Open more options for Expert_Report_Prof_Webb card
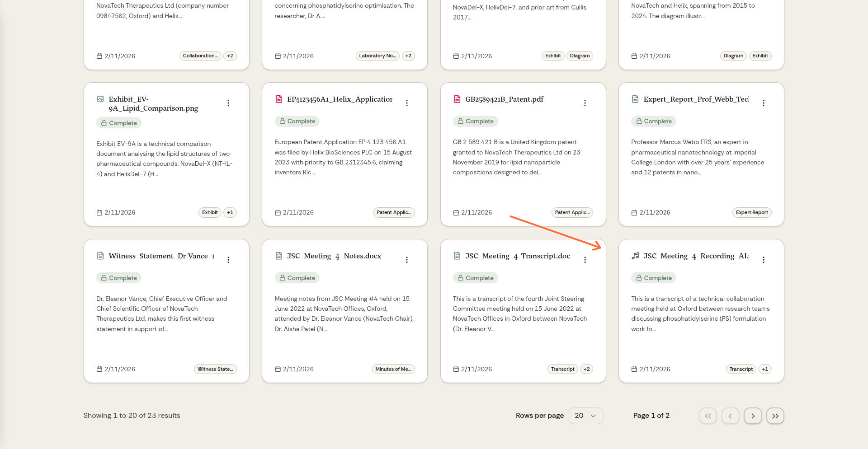Image resolution: width=868 pixels, height=449 pixels. coord(764,103)
